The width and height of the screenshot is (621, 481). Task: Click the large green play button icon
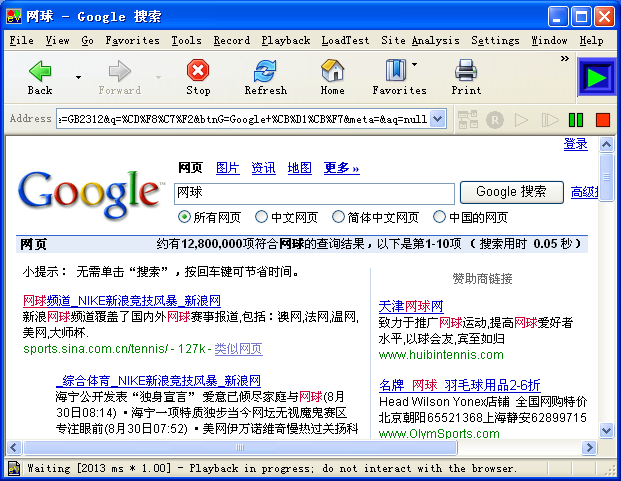point(597,77)
